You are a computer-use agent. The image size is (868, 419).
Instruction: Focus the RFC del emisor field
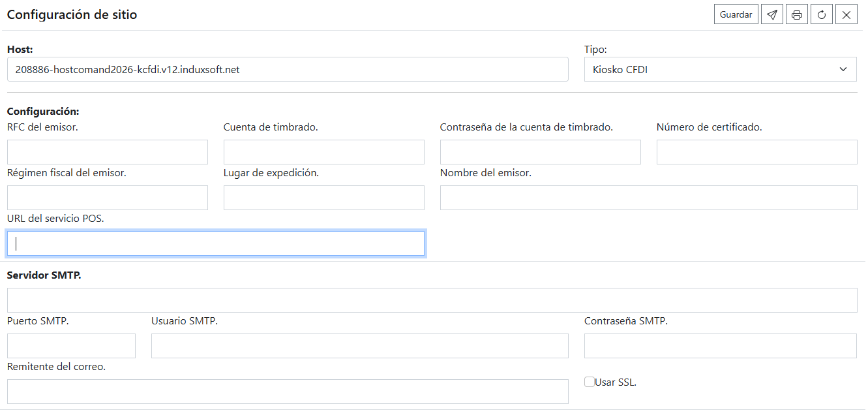108,152
